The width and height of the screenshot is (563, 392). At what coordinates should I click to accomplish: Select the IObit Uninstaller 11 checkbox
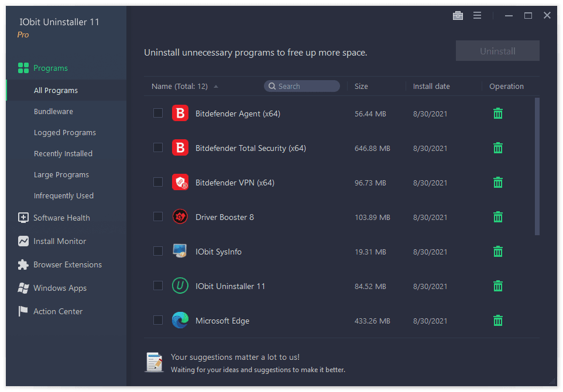(158, 286)
